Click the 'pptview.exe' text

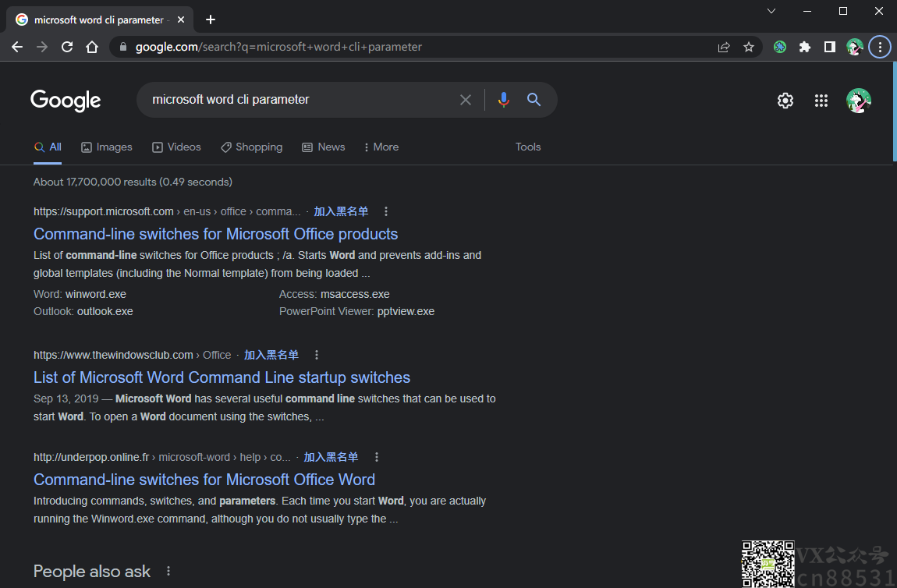pos(406,311)
